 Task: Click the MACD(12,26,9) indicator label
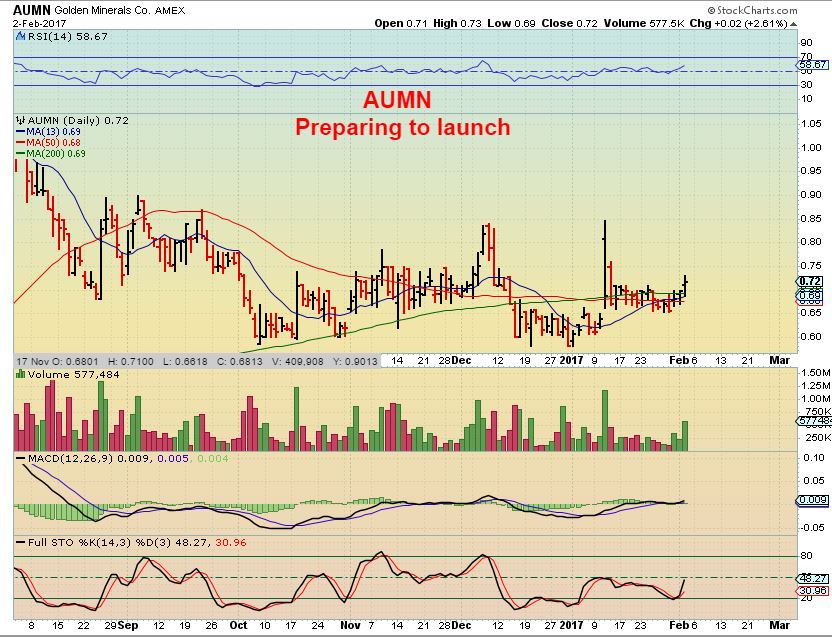(70, 458)
